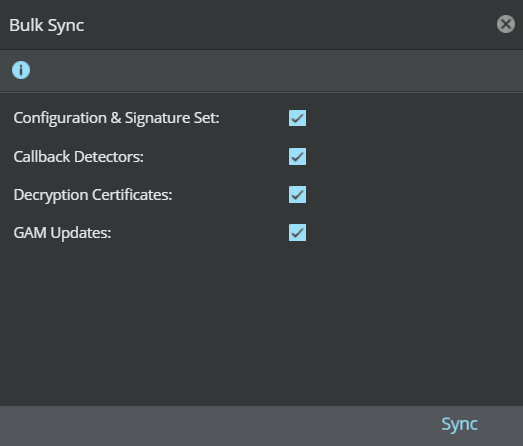Uncheck Configuration & Signature Set checkbox
Viewport: 523px width, 446px height.
coord(297,118)
